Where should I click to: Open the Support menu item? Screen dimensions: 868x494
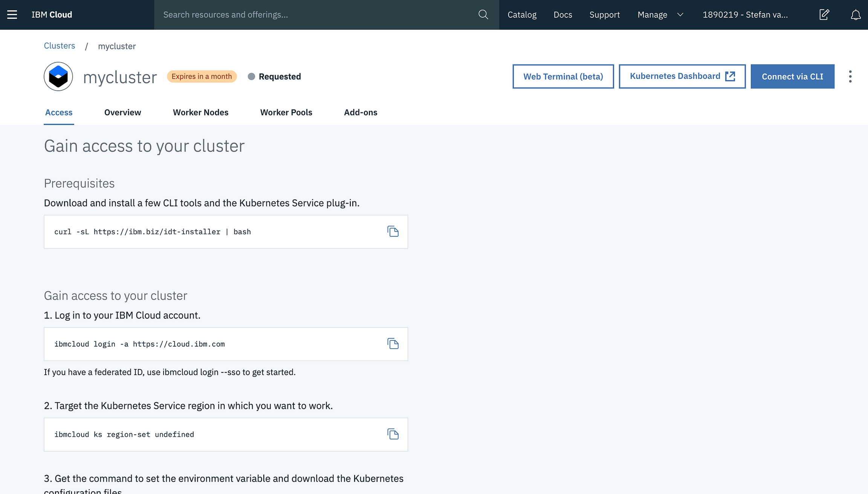[x=604, y=15]
